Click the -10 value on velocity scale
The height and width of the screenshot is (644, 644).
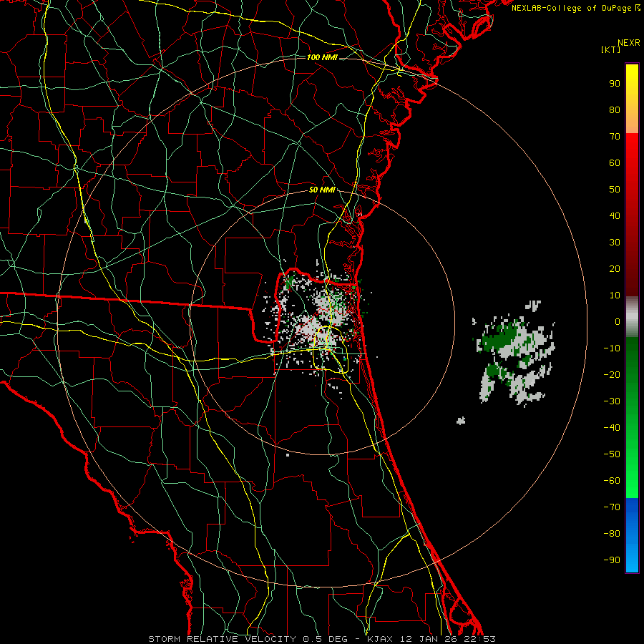pyautogui.click(x=612, y=348)
